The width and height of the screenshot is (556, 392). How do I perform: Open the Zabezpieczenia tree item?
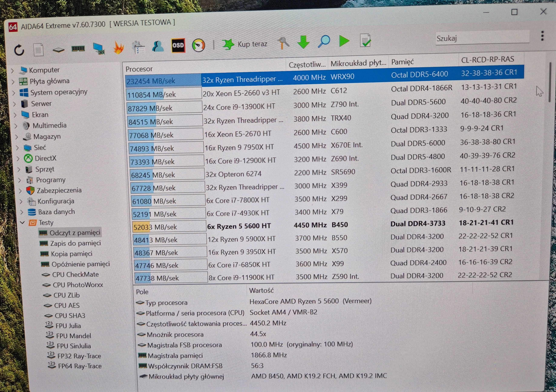click(x=59, y=190)
